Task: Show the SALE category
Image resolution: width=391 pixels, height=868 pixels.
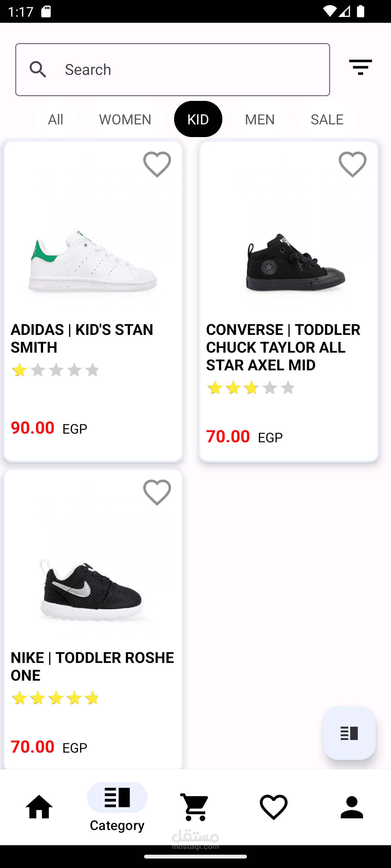Action: pyautogui.click(x=327, y=119)
